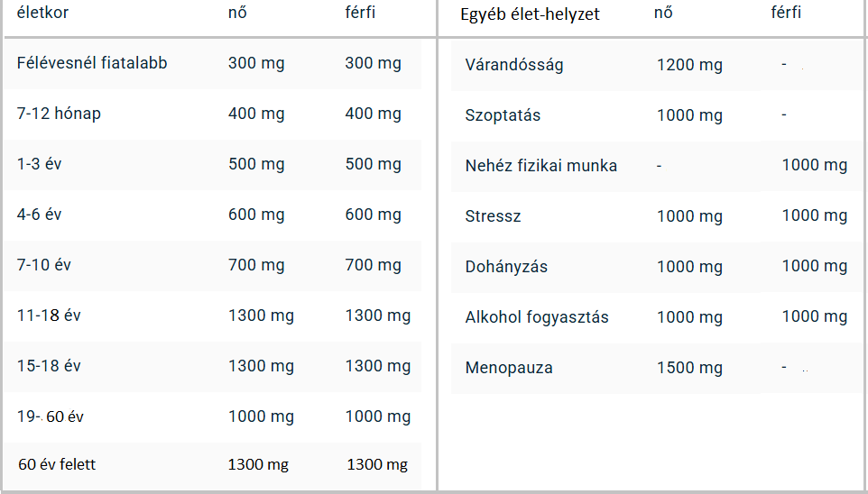The width and height of the screenshot is (868, 494).
Task: Select the 'Menopauza' row label
Action: pyautogui.click(x=509, y=368)
